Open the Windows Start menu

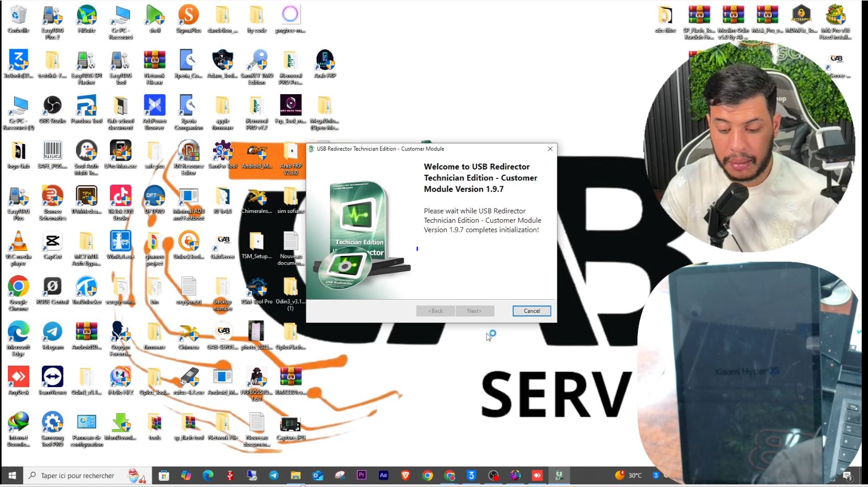[12, 475]
